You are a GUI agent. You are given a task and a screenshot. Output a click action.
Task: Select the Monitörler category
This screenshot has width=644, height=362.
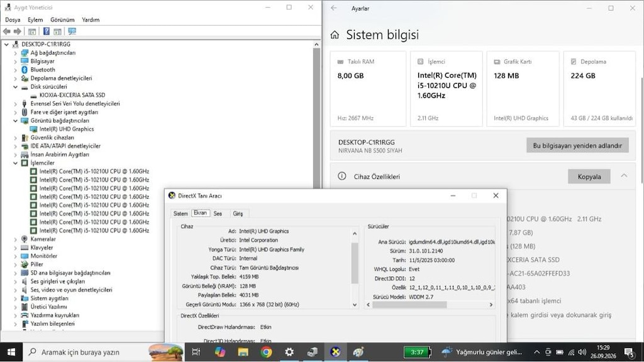coord(43,256)
